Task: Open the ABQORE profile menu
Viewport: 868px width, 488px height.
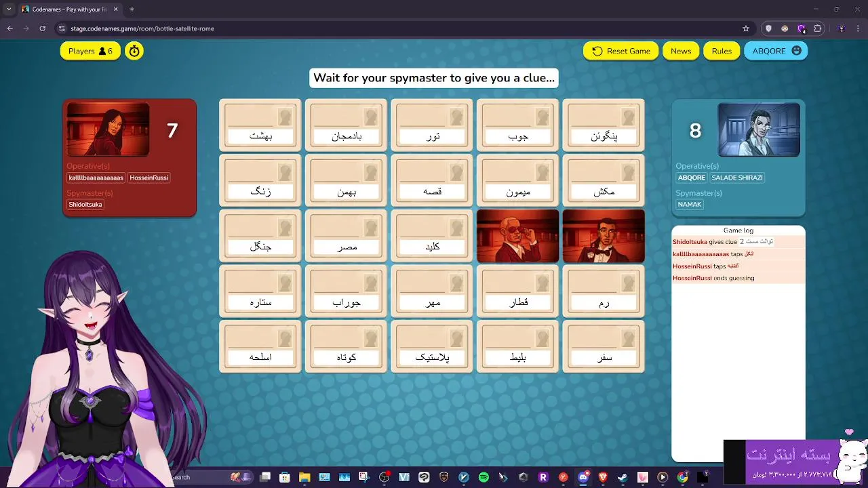Action: click(x=776, y=51)
